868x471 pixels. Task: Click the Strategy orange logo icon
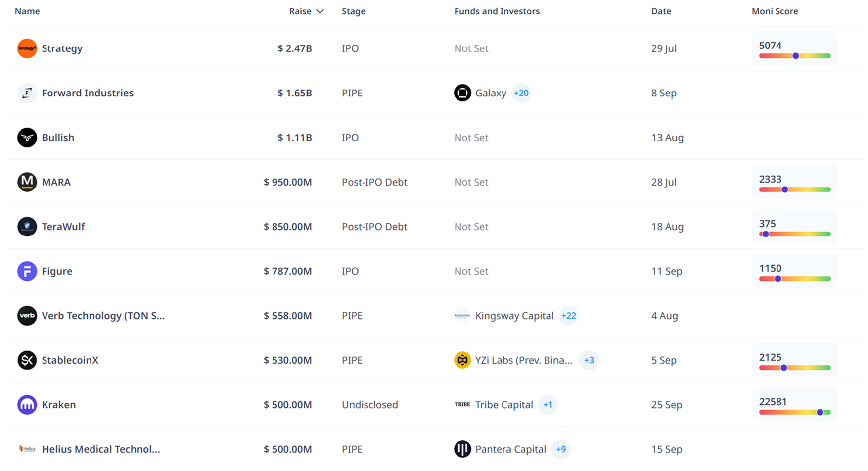27,48
